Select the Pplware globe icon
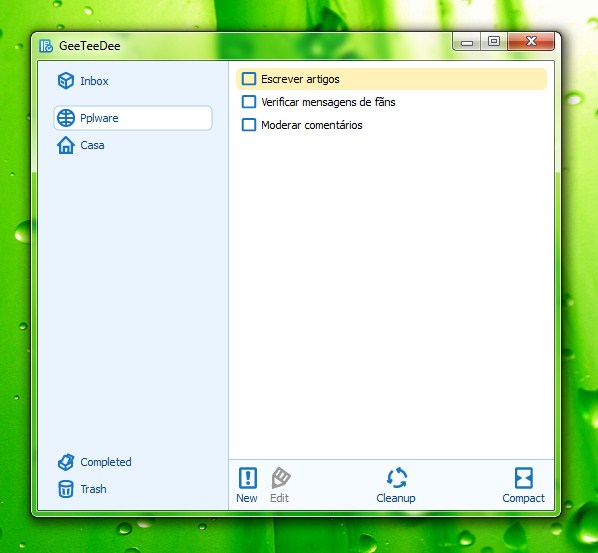The height and width of the screenshot is (553, 598). (66, 118)
